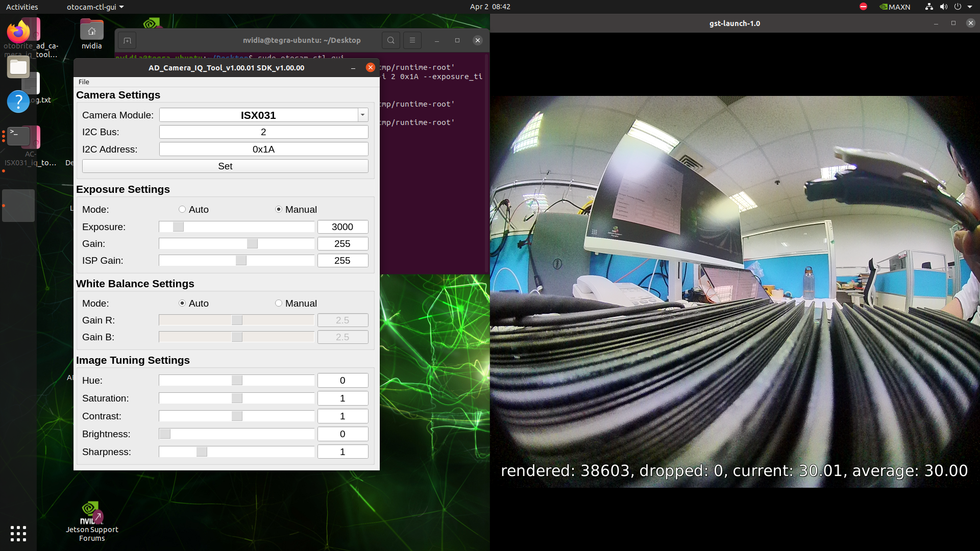Open terminal hamburger menu
This screenshot has width=980, height=551.
click(412, 40)
